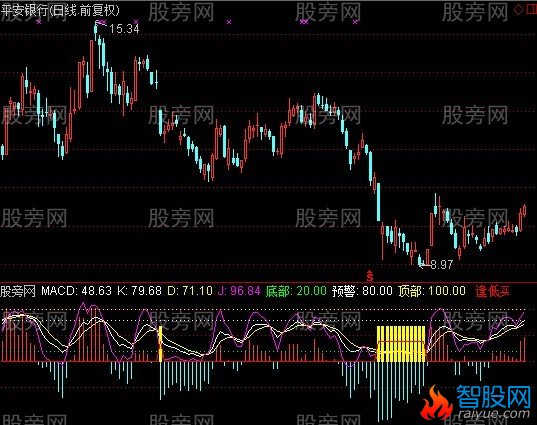Select the MACD: 48.63 readout
Viewport: 537px width, 425px height.
(76, 291)
